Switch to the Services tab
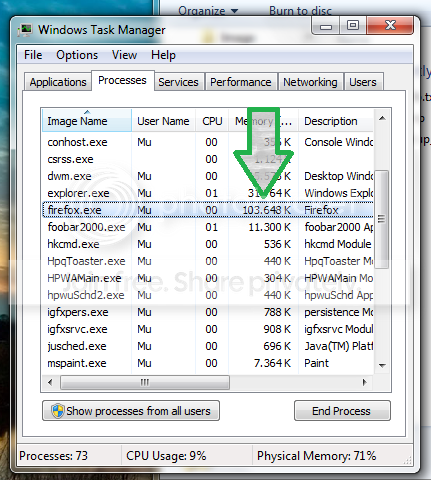Image resolution: width=431 pixels, height=480 pixels. pyautogui.click(x=178, y=82)
